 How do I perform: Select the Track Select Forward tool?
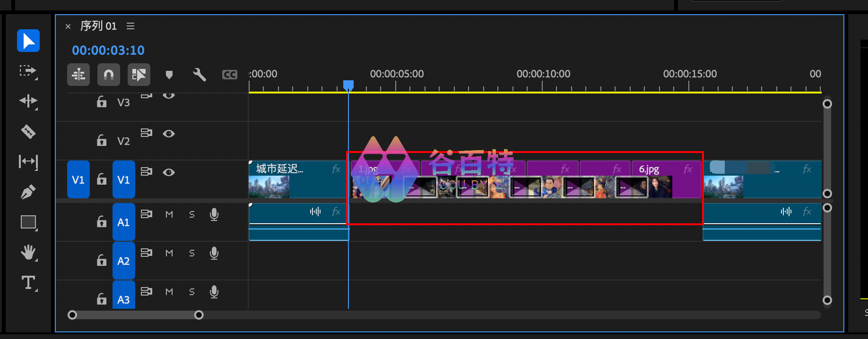(x=28, y=71)
